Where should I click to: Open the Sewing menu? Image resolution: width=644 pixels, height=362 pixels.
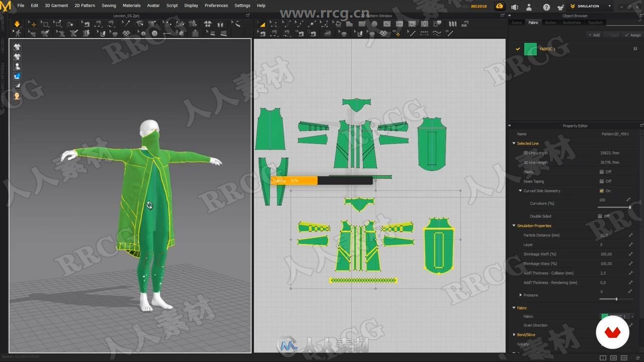(109, 6)
